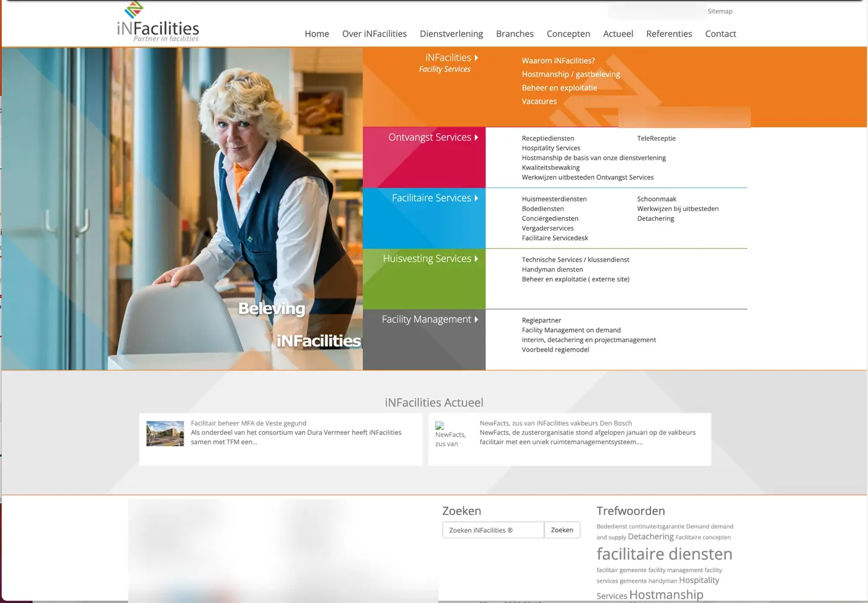Open the Receptiediensten link
868x603 pixels.
coord(548,138)
